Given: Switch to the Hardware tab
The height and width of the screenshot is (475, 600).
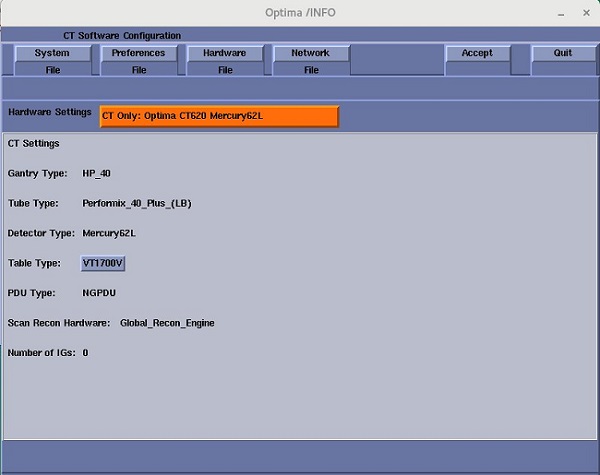Looking at the screenshot, I should pyautogui.click(x=225, y=53).
